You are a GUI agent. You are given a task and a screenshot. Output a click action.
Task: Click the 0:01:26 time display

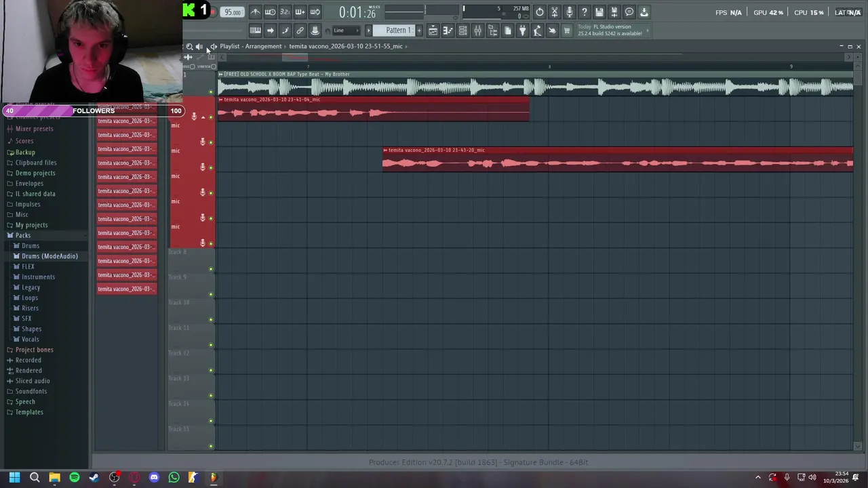pos(357,13)
